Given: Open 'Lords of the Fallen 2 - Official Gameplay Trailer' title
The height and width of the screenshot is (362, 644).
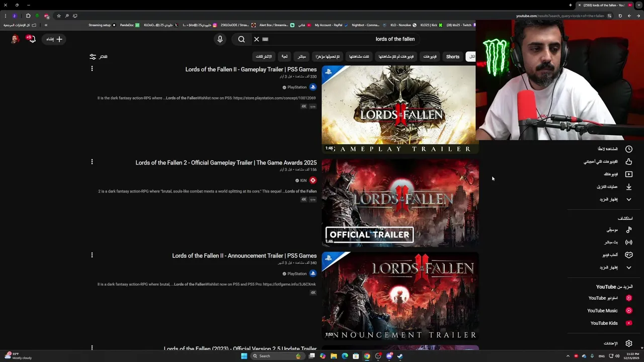Looking at the screenshot, I should pos(226,163).
